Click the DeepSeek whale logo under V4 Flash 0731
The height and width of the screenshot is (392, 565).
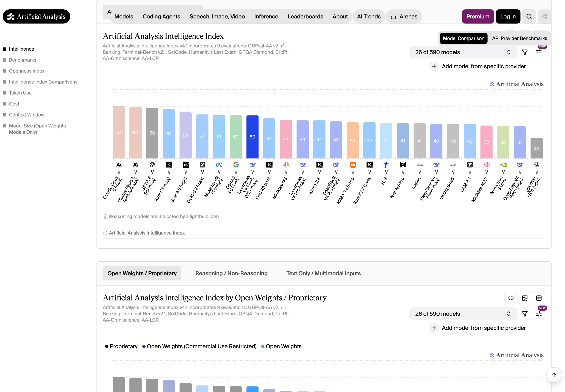[x=252, y=165]
